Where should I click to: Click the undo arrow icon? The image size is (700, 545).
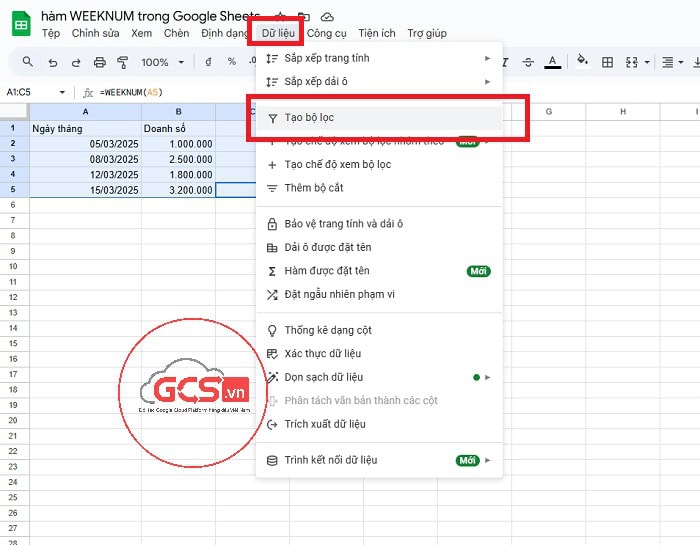tap(52, 62)
